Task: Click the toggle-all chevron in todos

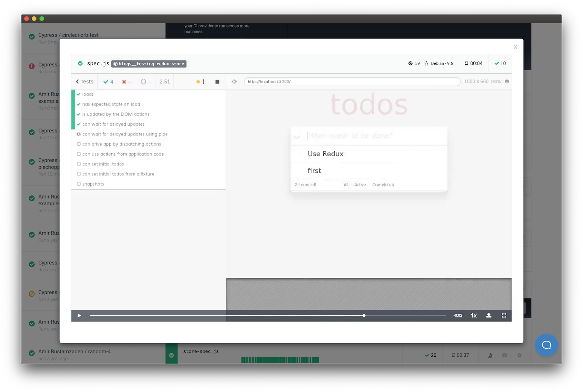Action: coord(297,137)
